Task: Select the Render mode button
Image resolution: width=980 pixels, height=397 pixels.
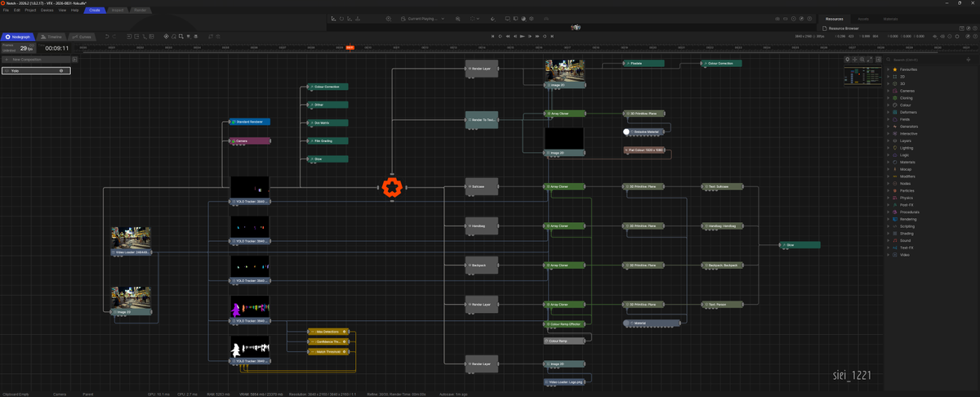Action: (x=140, y=10)
